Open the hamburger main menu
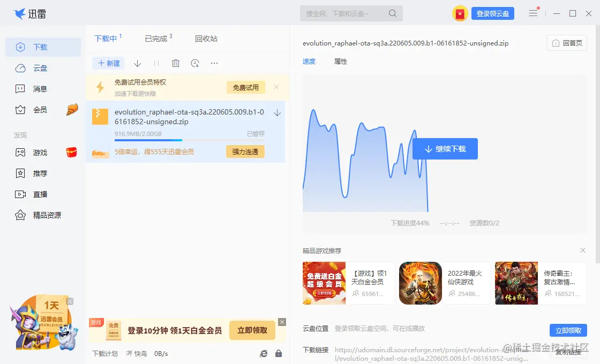 (x=533, y=13)
